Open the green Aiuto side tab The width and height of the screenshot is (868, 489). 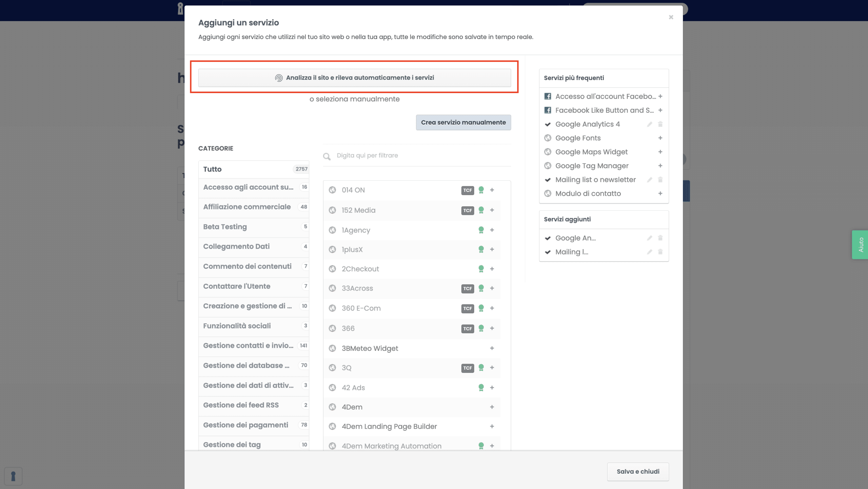click(x=860, y=245)
